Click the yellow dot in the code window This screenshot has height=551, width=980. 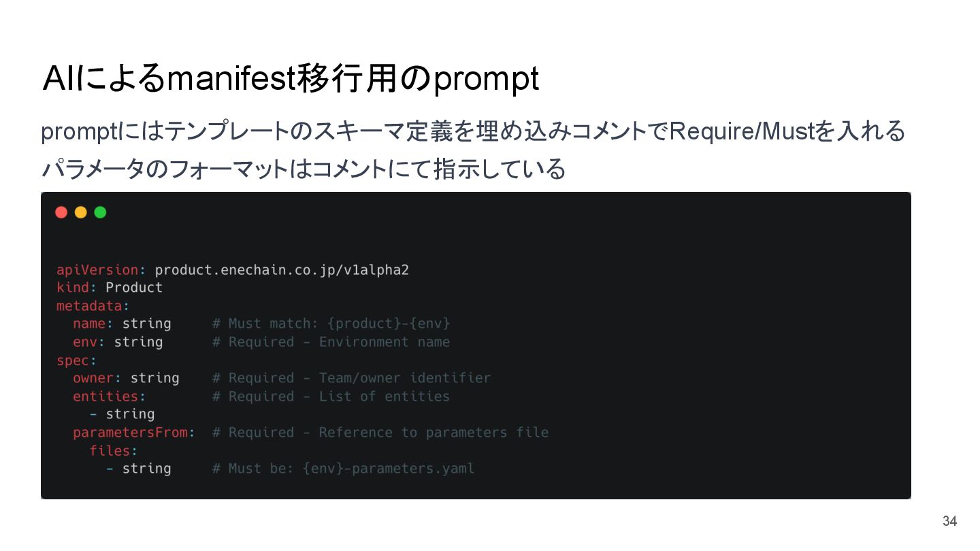point(80,212)
